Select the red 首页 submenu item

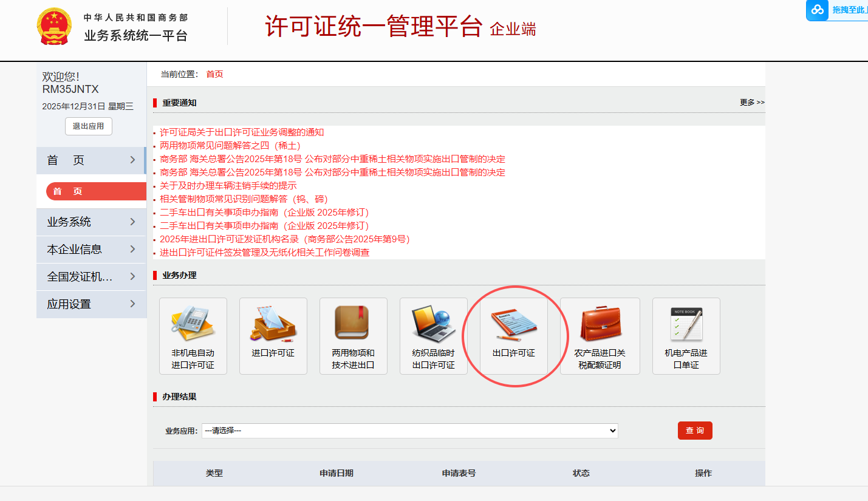(x=95, y=191)
